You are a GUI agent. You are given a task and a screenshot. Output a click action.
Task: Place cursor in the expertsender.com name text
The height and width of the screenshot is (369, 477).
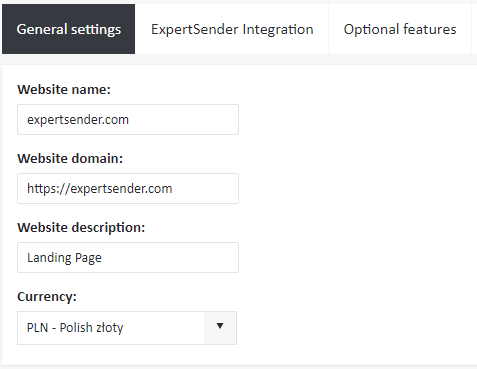(x=78, y=120)
